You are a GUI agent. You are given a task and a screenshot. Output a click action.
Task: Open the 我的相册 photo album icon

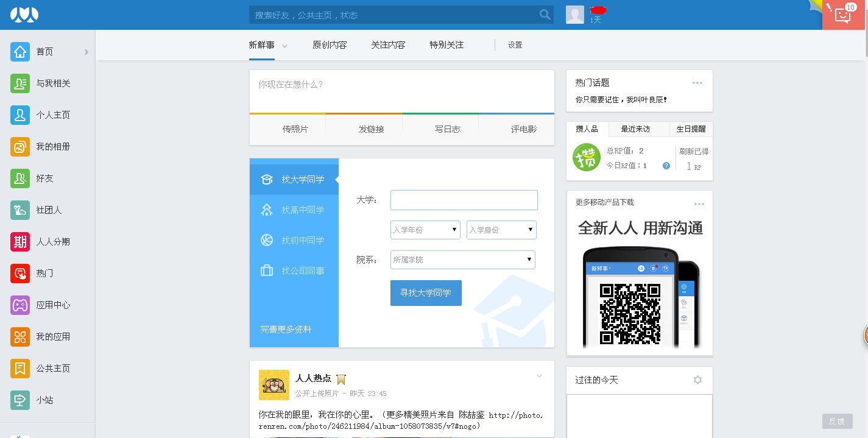pyautogui.click(x=20, y=147)
